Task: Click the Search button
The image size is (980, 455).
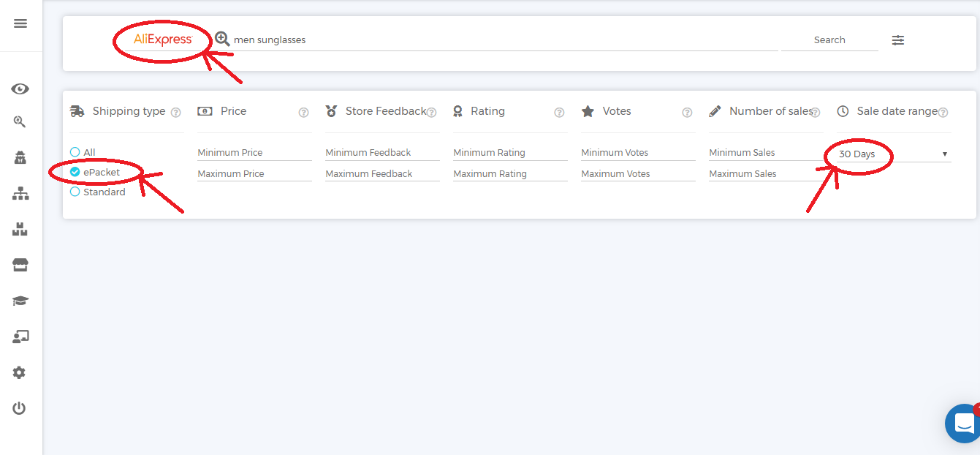Action: point(829,40)
